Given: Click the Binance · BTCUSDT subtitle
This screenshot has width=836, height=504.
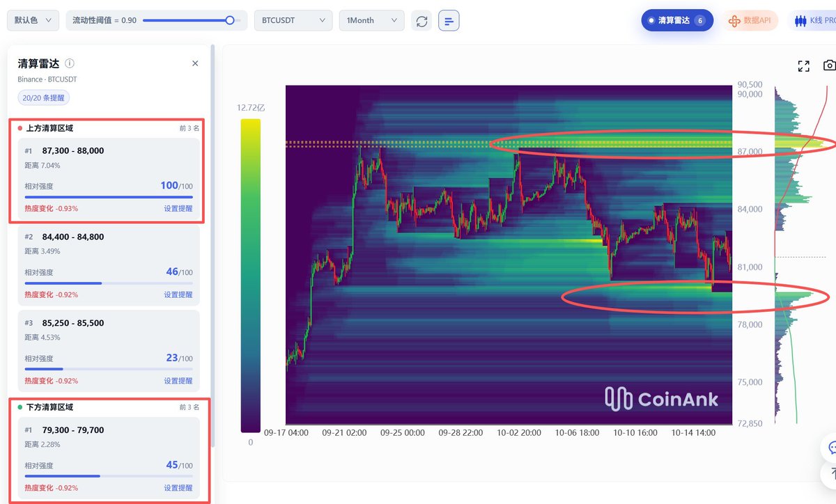Looking at the screenshot, I should click(47, 79).
